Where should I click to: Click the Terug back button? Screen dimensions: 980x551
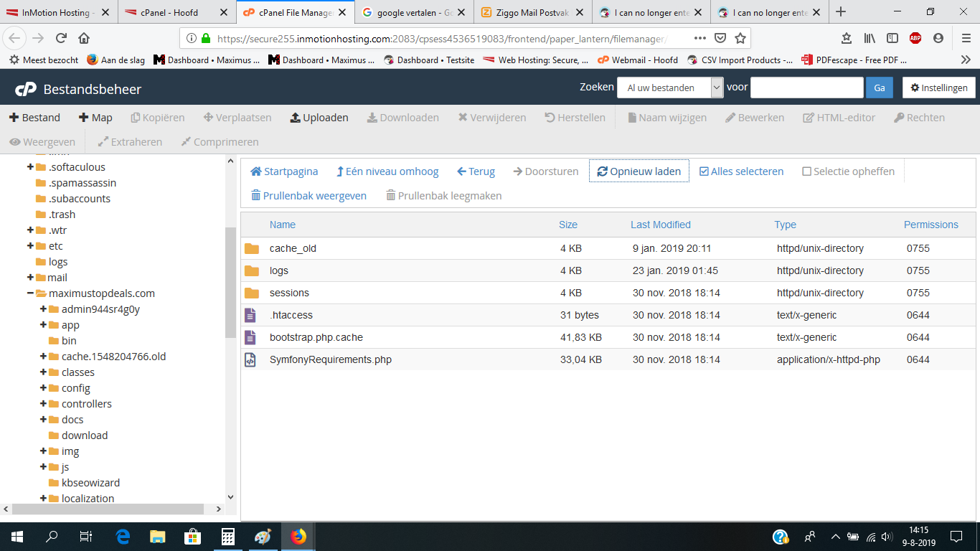pos(476,171)
